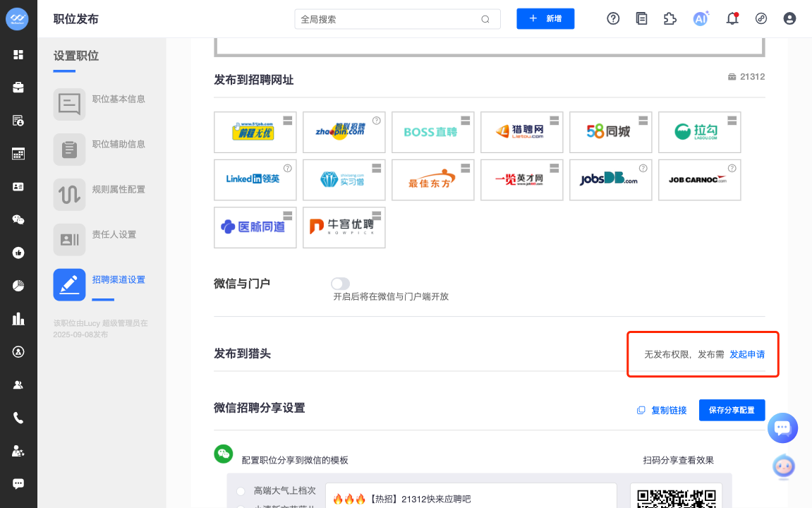Select the 牛客优聘 site card
Screen dimensions: 812x508
344,227
